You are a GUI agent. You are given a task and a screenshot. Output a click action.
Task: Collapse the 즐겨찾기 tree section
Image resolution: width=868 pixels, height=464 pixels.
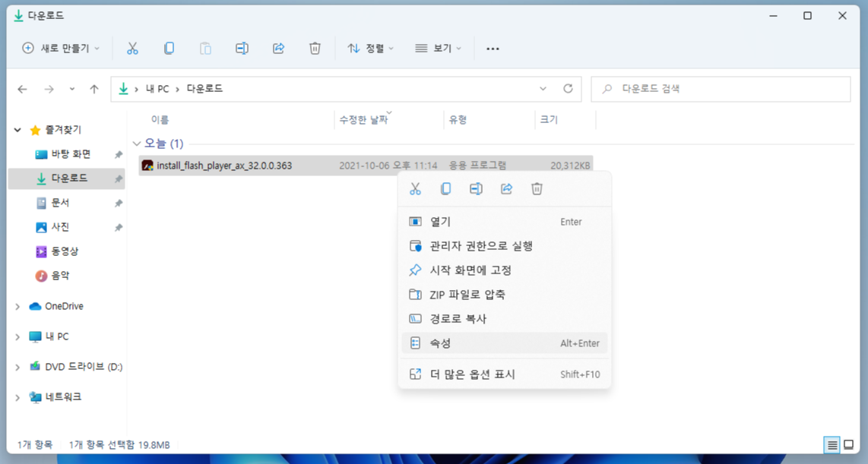click(x=17, y=130)
